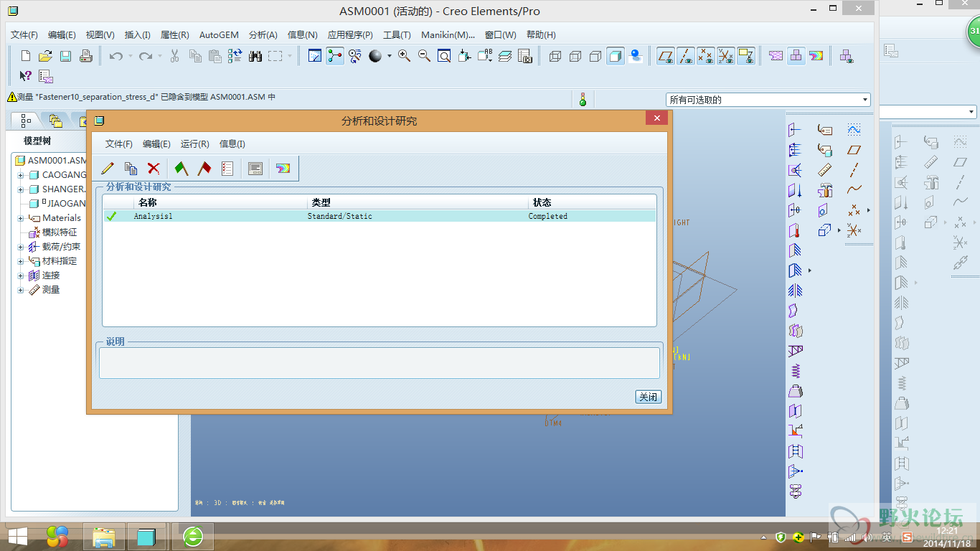Select no hidden display cube icon
The image size is (980, 551).
[595, 56]
